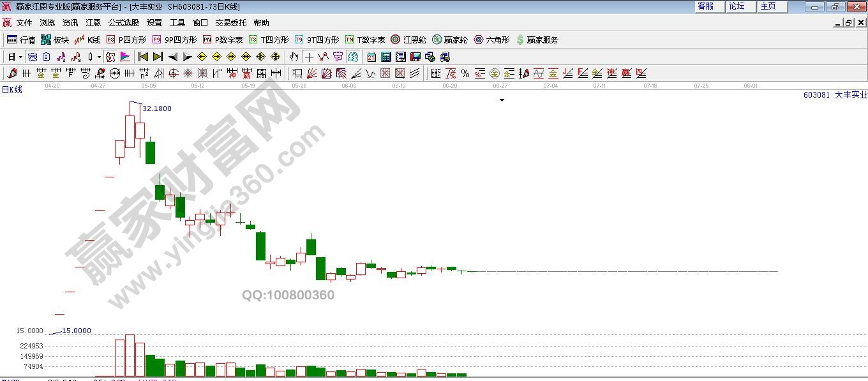
Task: Jump to first bar with skip-back arrow
Action: tap(143, 57)
